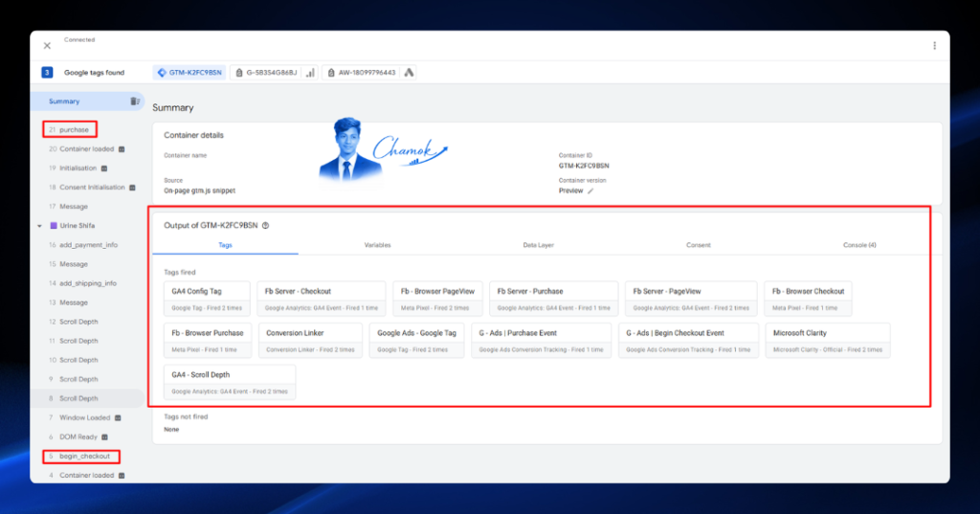Switch to the Variables tab
This screenshot has height=514, width=980.
click(377, 245)
